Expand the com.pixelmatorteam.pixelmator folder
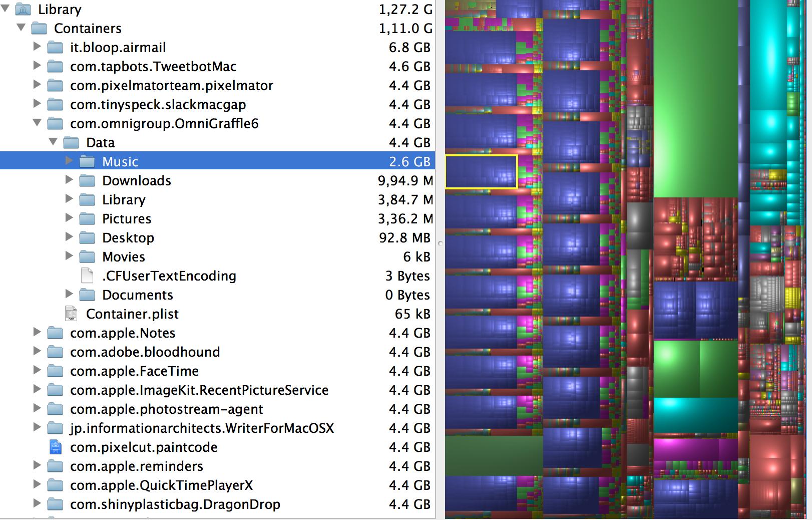812x520 pixels. [x=37, y=85]
